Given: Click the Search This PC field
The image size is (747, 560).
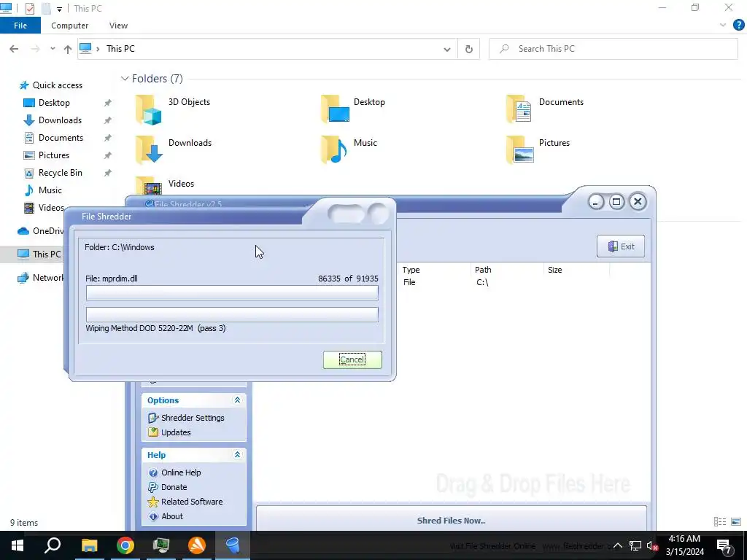Looking at the screenshot, I should point(613,49).
